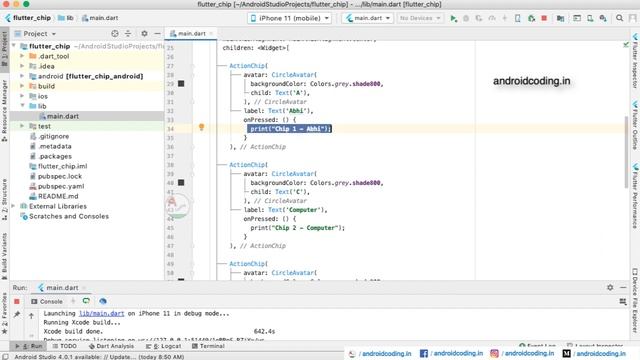Open project structure folder icon in toolbar
This screenshot has width=640, height=360.
[560, 18]
